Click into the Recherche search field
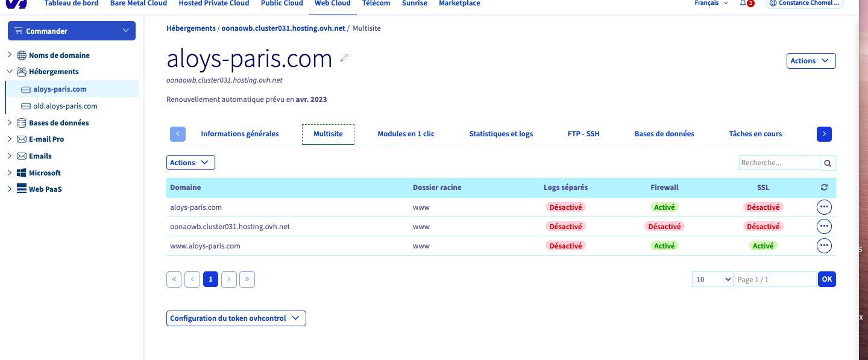Viewport: 868px width, 360px height. pos(779,163)
